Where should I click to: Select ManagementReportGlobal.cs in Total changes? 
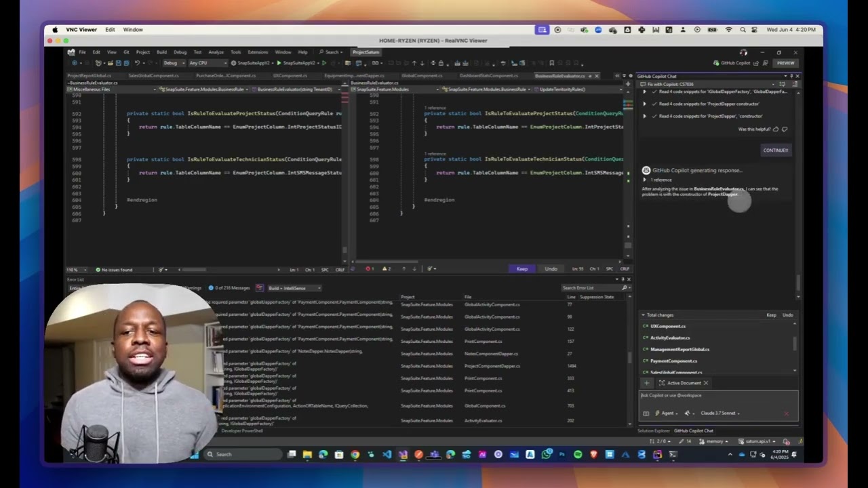[679, 349]
